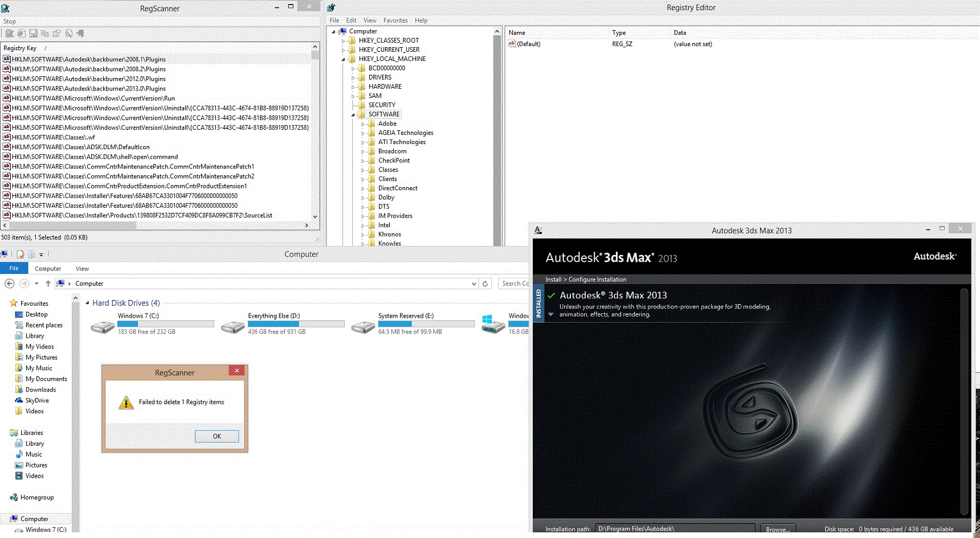Screen dimensions: 980x538
Task: Click the up-one-level arrow in Explorer
Action: tap(48, 284)
